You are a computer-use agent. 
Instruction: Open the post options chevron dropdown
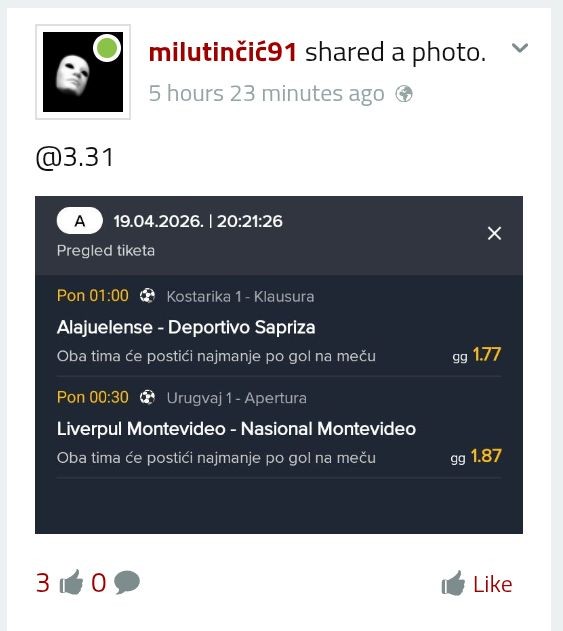point(520,48)
